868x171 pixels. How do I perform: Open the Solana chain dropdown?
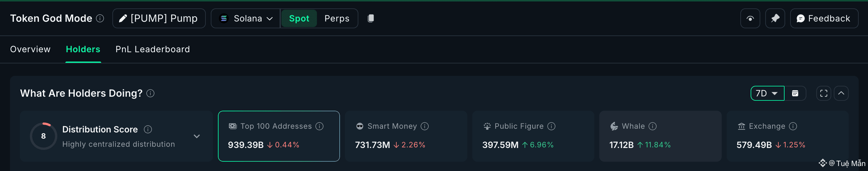coord(246,18)
